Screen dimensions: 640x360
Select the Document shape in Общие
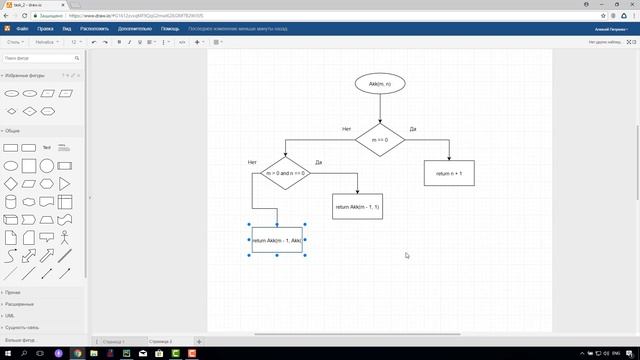coord(47,202)
